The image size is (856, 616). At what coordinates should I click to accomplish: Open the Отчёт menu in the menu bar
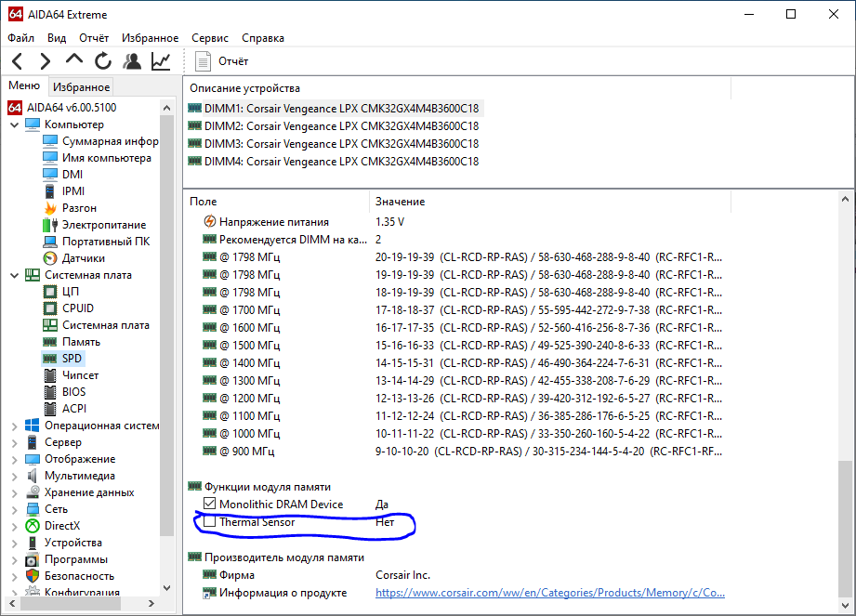click(94, 38)
